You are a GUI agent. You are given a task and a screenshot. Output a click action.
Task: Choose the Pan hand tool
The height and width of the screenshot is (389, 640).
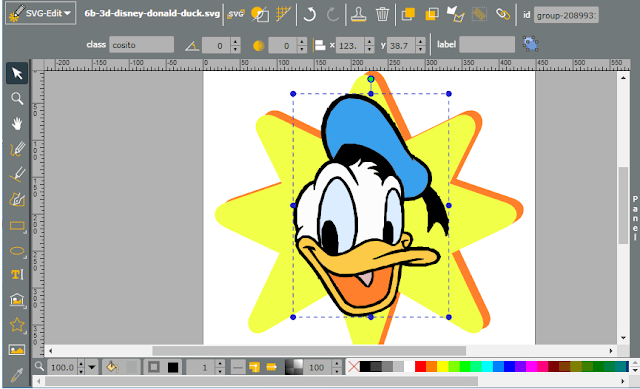click(x=17, y=123)
